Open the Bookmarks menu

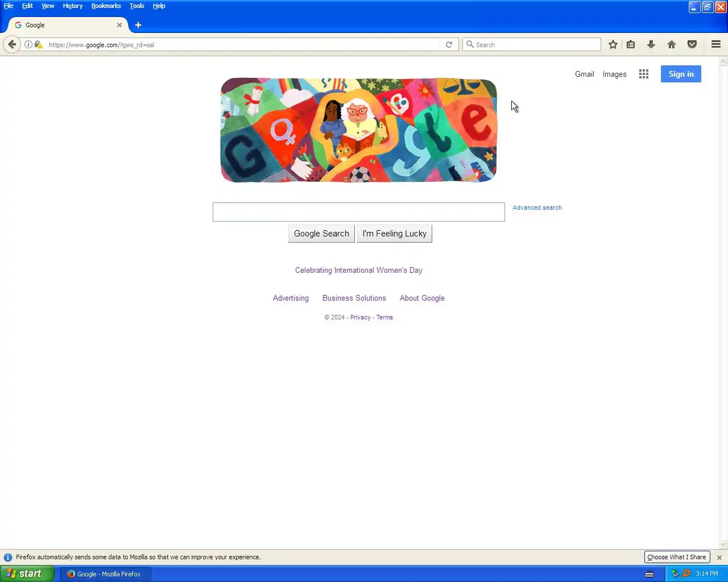coord(106,6)
